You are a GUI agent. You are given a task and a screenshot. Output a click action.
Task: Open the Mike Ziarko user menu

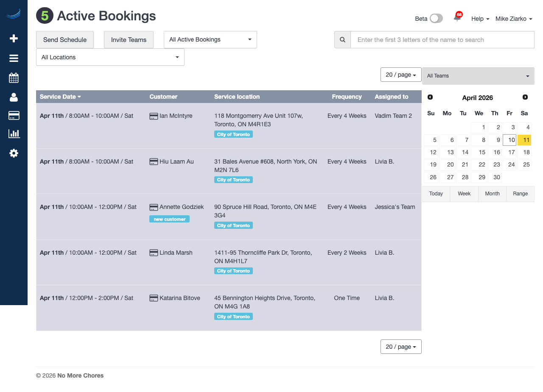[513, 19]
